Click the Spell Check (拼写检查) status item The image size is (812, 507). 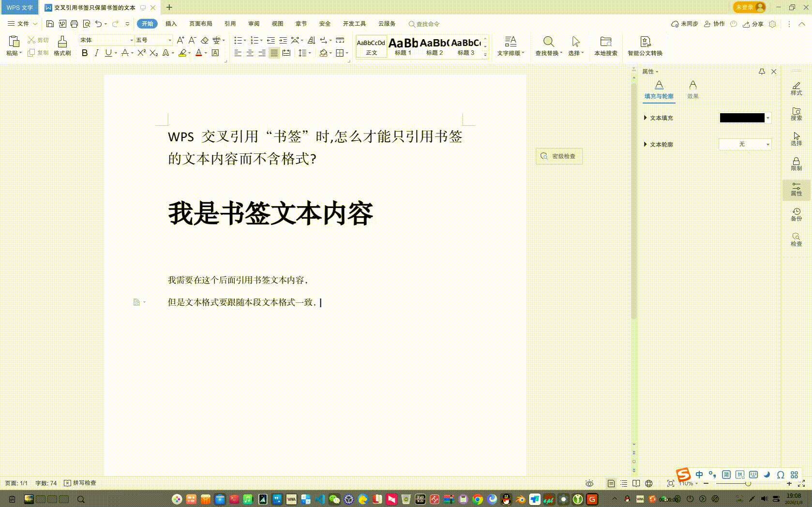[80, 483]
